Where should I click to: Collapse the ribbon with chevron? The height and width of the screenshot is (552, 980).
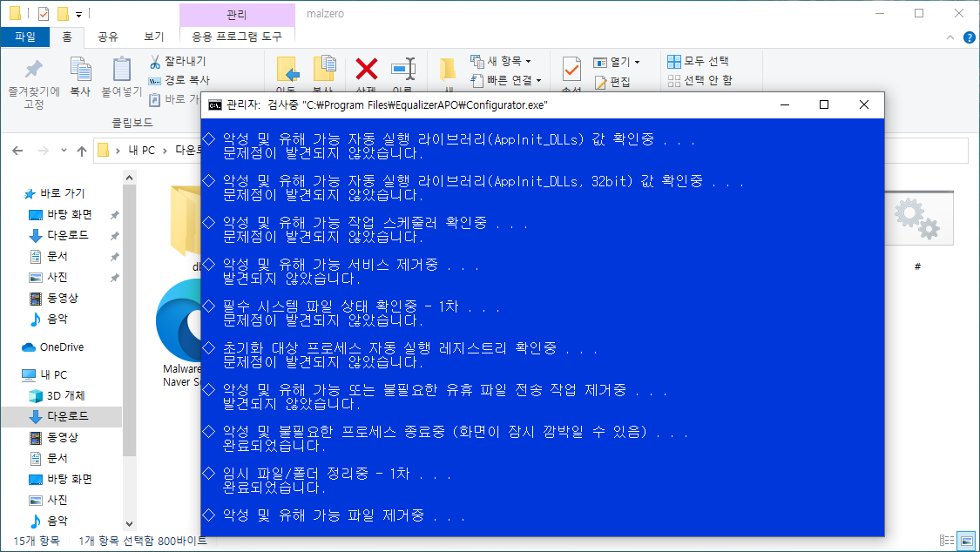[x=950, y=37]
